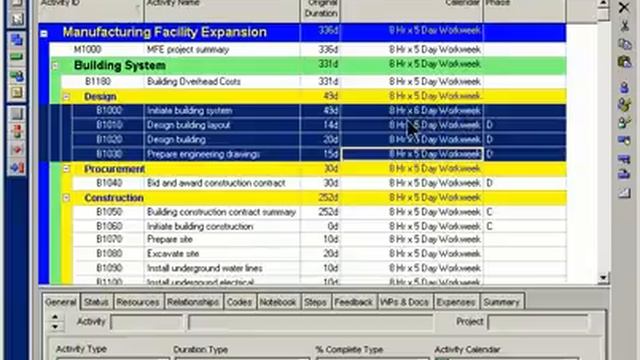
Task: Open the Activities view from the directory bar
Action: point(17,58)
